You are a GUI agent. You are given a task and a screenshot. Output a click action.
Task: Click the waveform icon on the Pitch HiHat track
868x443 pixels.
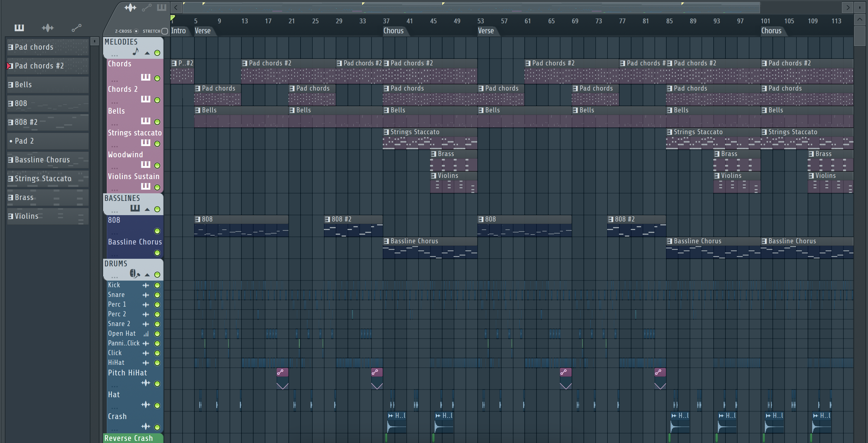146,383
